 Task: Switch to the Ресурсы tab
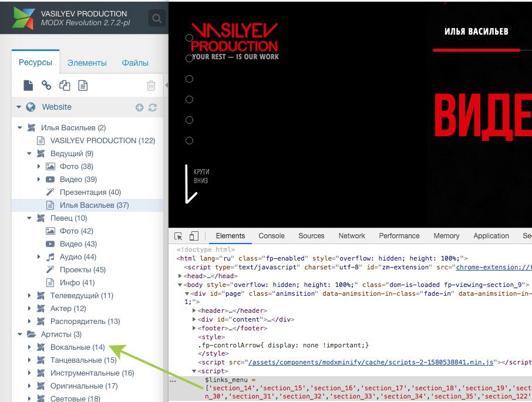pyautogui.click(x=35, y=62)
